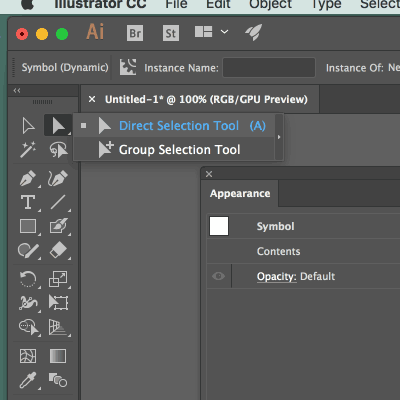
Task: Click the underlined Opacity link
Action: coord(277,277)
